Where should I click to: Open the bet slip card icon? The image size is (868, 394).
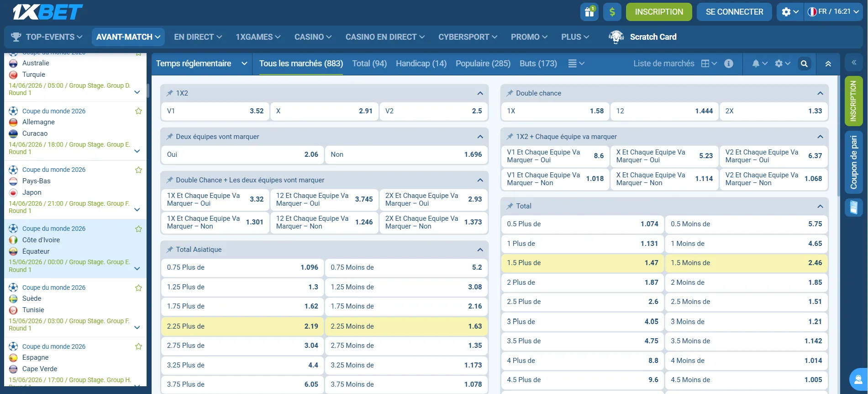pos(853,208)
